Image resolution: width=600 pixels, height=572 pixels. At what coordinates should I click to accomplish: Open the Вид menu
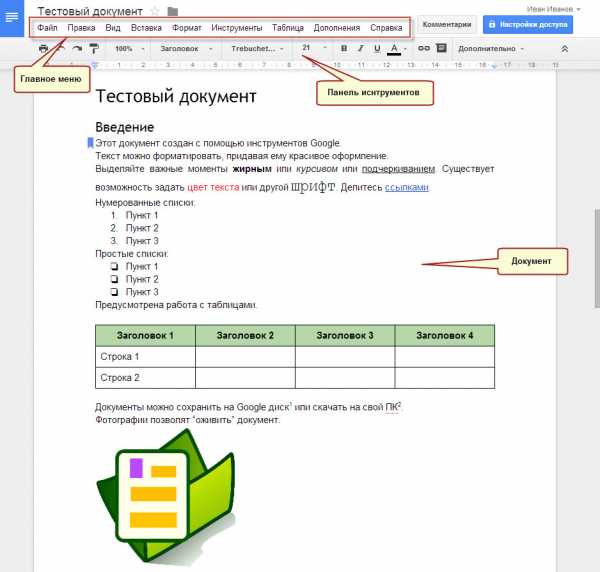coord(113,28)
